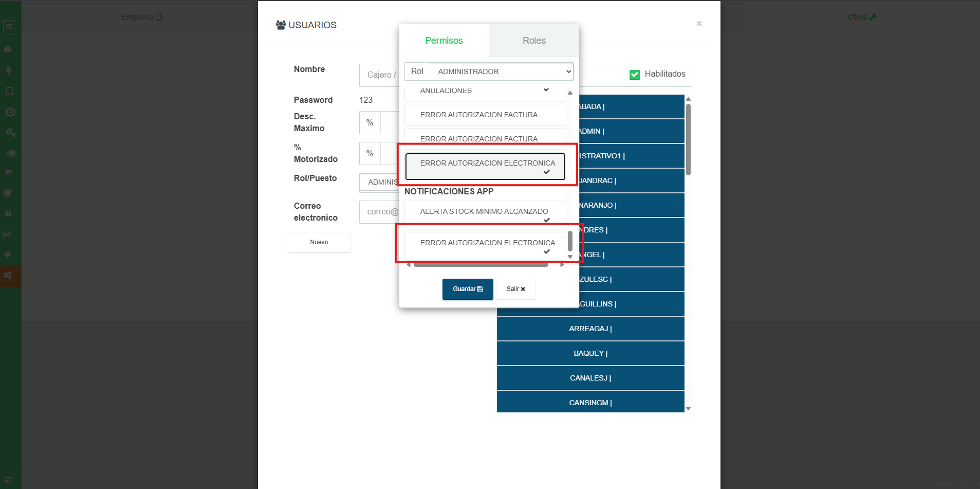Click the Salir button
This screenshot has height=489, width=980.
point(516,289)
